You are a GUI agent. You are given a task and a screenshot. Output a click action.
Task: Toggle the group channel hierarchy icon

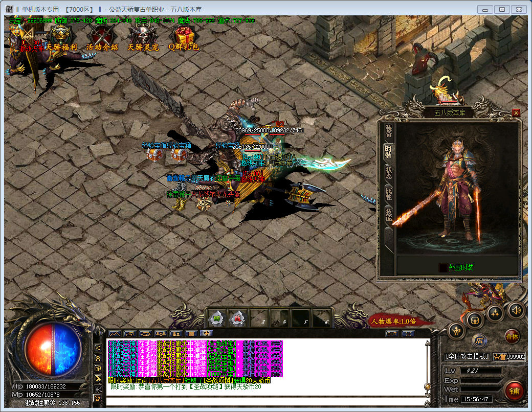pos(98,358)
